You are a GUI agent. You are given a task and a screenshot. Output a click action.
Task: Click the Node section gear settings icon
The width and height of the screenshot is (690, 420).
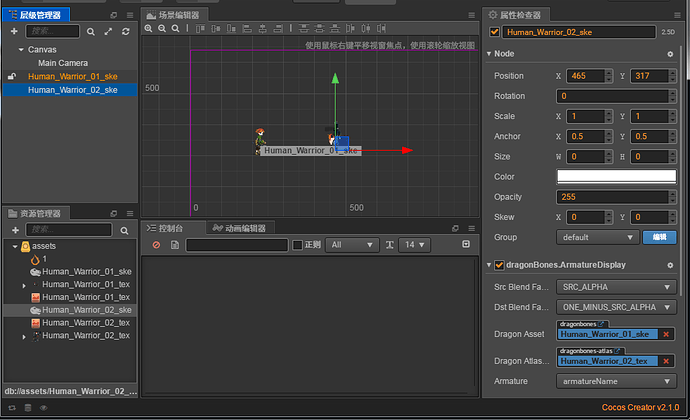670,54
